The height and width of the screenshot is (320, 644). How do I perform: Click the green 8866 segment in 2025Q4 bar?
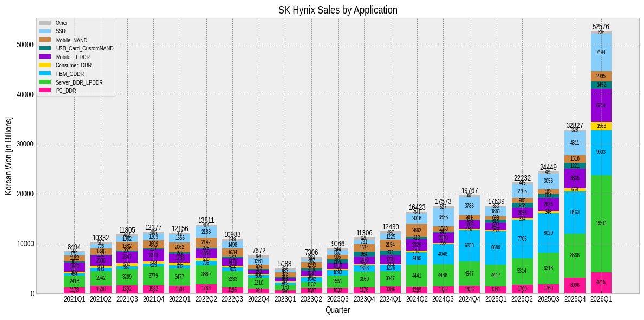point(575,256)
